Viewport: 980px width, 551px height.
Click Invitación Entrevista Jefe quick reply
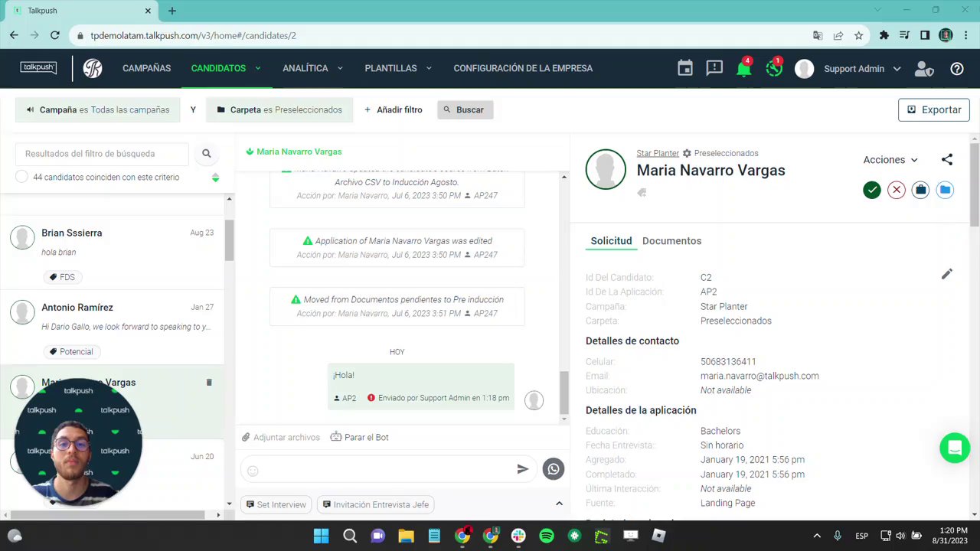tap(376, 504)
